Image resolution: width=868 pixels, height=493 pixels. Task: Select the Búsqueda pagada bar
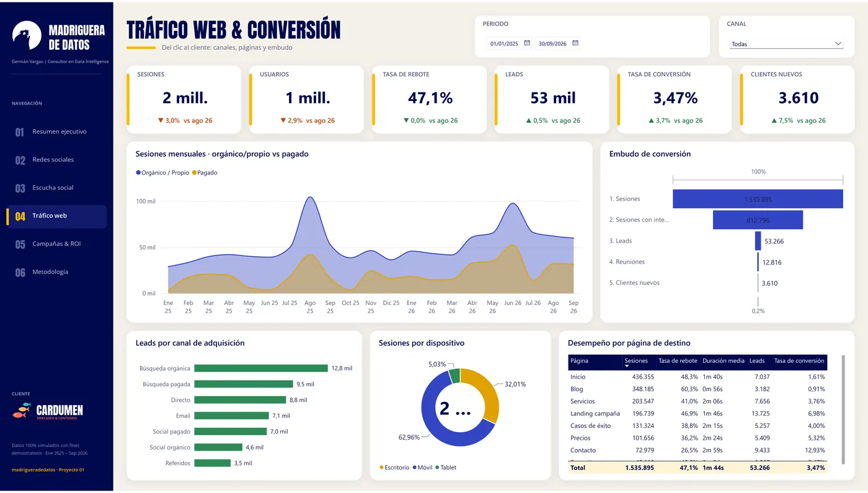pyautogui.click(x=244, y=384)
